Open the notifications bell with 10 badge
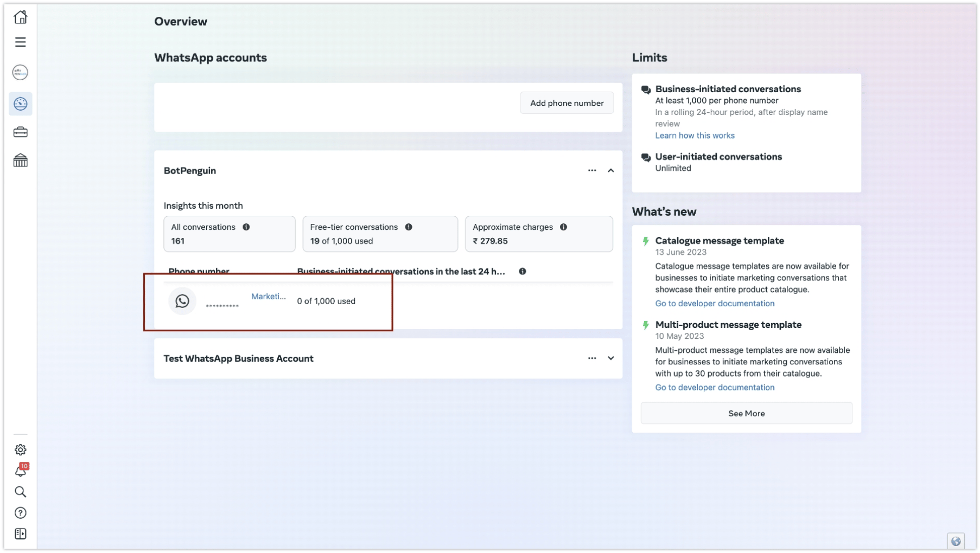Viewport: 980px width, 553px height. coord(21,470)
